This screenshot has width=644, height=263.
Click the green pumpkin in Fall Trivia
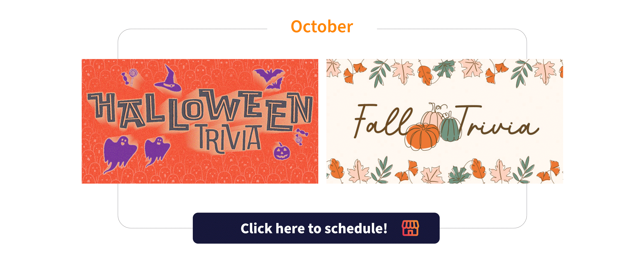(x=450, y=129)
